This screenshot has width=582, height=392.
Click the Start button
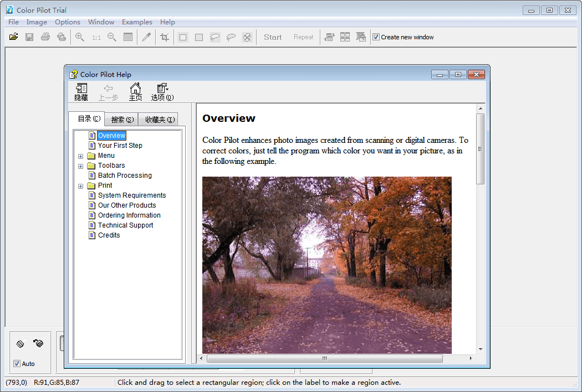[273, 37]
